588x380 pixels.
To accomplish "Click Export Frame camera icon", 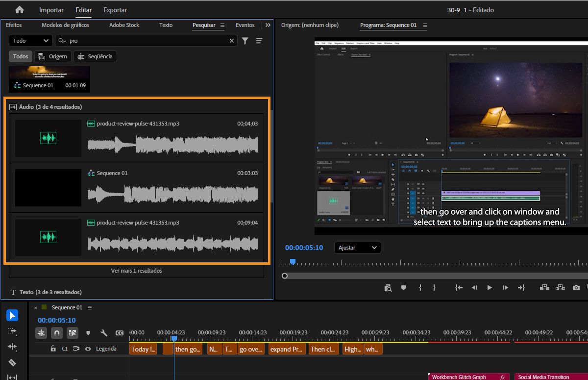I will pyautogui.click(x=576, y=288).
